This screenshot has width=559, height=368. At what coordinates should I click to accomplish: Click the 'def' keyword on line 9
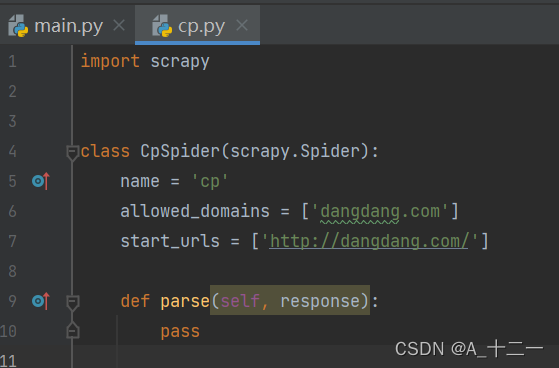(x=135, y=301)
